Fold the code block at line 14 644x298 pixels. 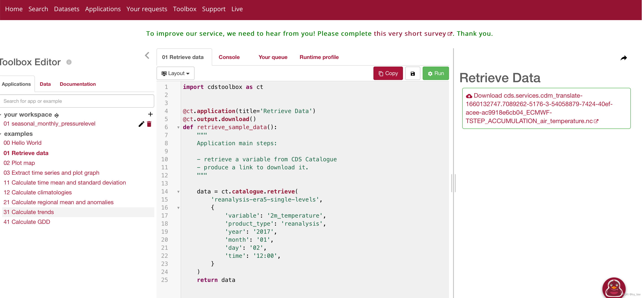point(179,192)
